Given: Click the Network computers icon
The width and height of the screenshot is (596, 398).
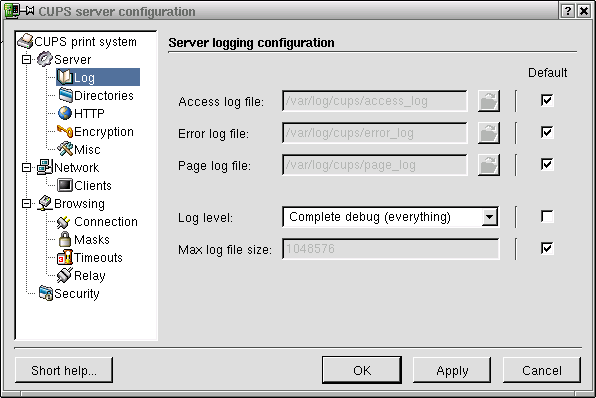Looking at the screenshot, I should coord(45,167).
